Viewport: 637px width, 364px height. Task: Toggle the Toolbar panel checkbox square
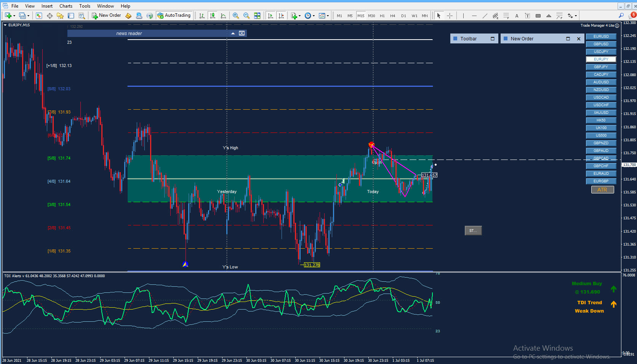coord(493,39)
